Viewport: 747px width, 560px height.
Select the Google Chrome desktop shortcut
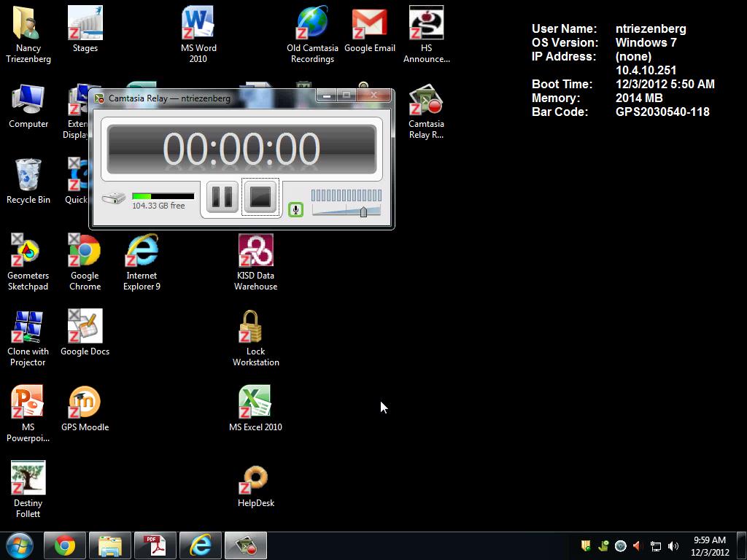[x=85, y=262]
